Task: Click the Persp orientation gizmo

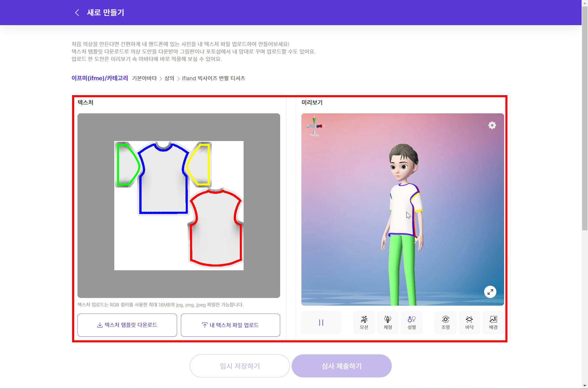Action: tap(315, 126)
